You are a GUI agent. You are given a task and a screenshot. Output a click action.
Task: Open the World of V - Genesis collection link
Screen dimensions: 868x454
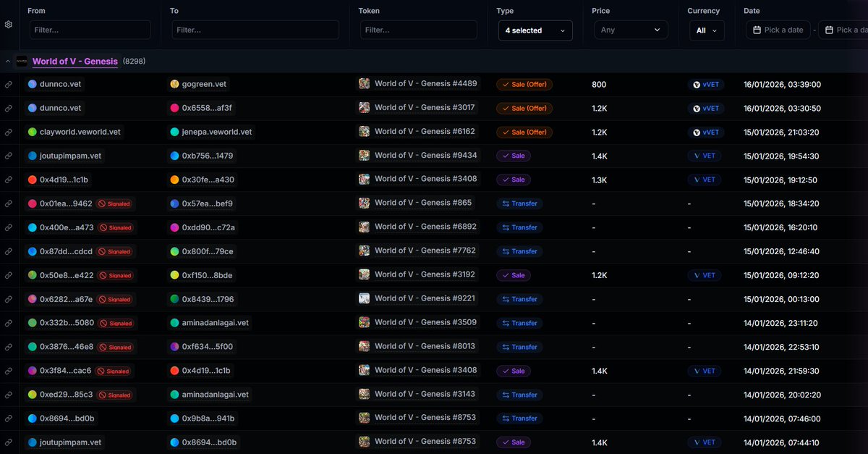tap(75, 62)
